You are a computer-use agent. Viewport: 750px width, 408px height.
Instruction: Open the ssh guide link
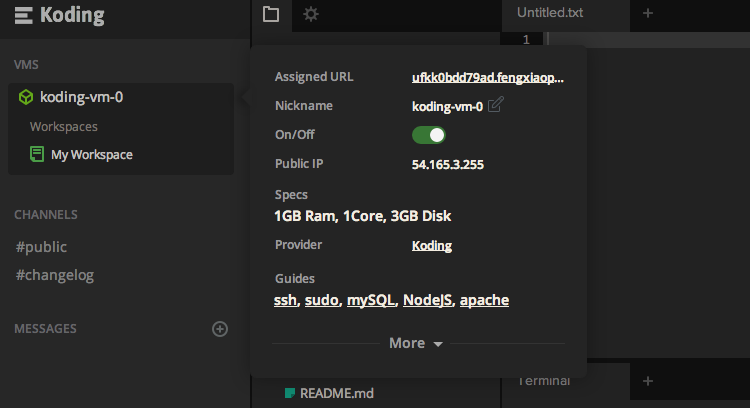[x=285, y=300]
